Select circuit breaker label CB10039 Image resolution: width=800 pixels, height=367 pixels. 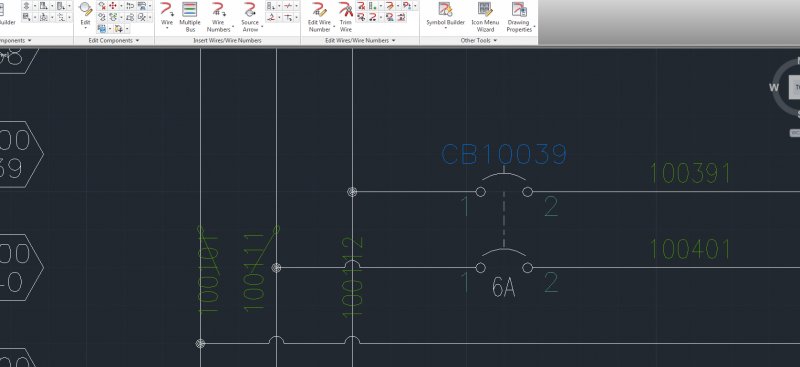[504, 154]
